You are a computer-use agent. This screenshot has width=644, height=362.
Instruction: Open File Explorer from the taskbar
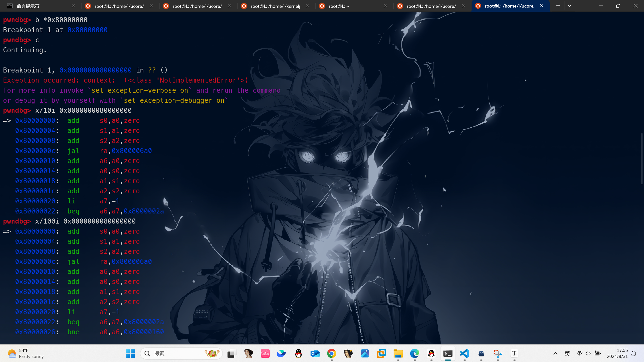click(x=398, y=353)
